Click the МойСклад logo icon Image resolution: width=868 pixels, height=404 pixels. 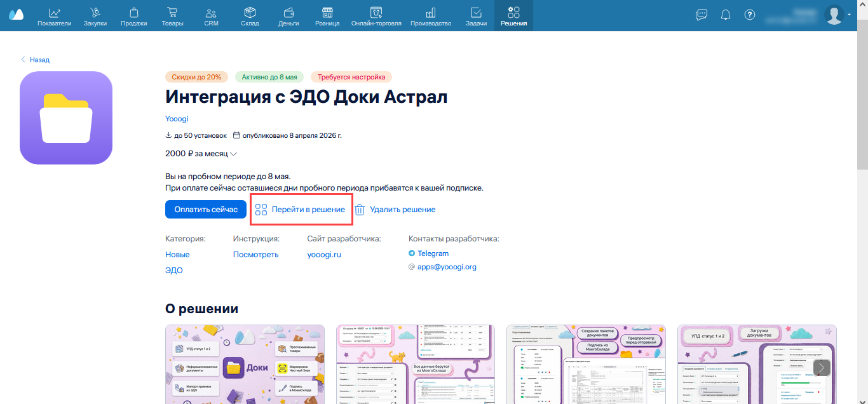click(16, 15)
